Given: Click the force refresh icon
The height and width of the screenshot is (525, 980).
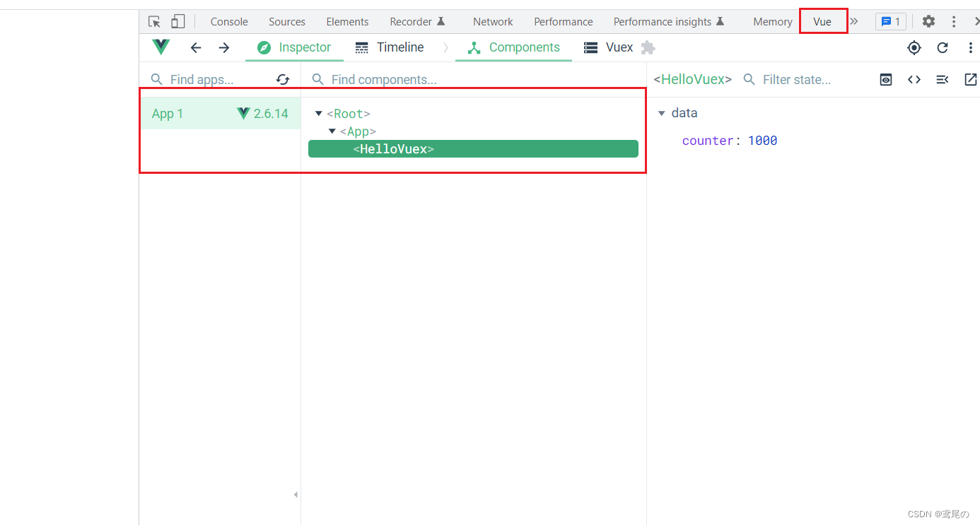Looking at the screenshot, I should coord(943,47).
